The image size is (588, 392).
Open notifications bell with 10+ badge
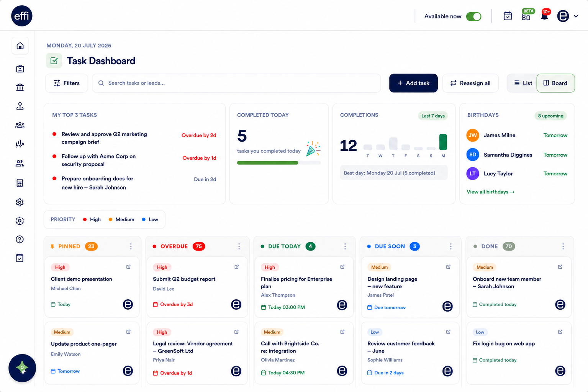tap(544, 16)
